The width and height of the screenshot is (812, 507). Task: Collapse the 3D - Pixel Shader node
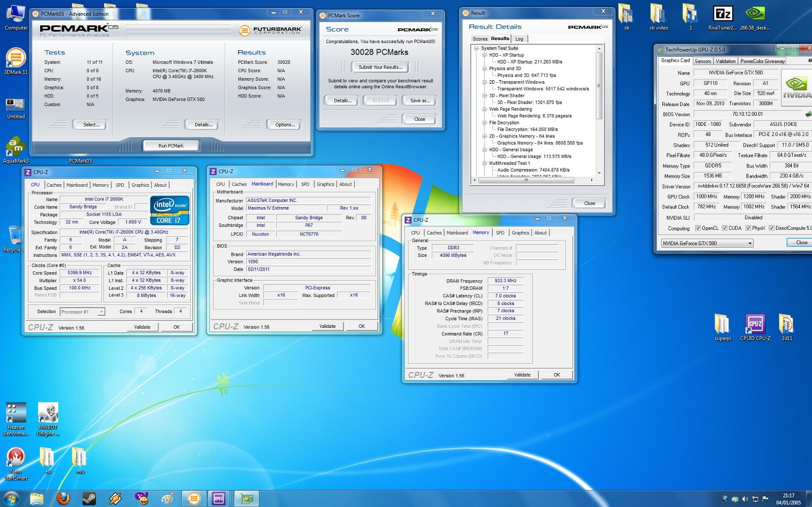point(485,95)
